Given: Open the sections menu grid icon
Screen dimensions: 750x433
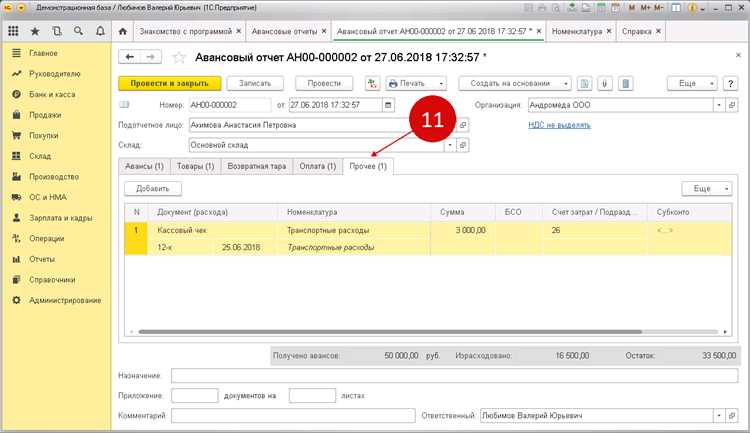Looking at the screenshot, I should tap(13, 31).
